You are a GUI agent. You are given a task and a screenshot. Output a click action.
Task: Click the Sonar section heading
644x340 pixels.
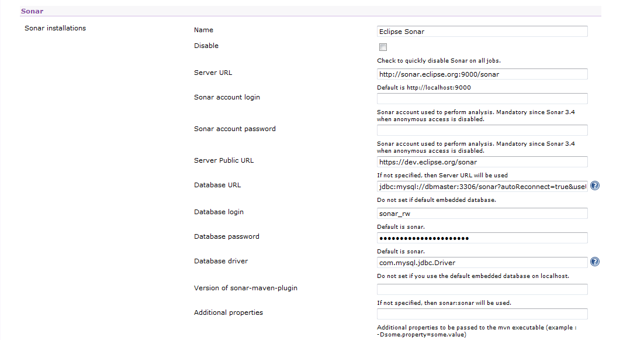click(x=32, y=11)
